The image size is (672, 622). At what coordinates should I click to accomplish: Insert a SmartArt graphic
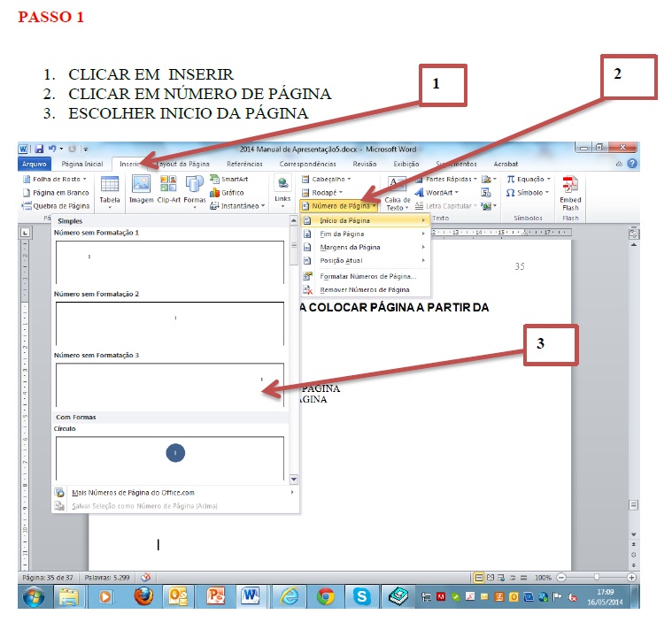point(229,180)
